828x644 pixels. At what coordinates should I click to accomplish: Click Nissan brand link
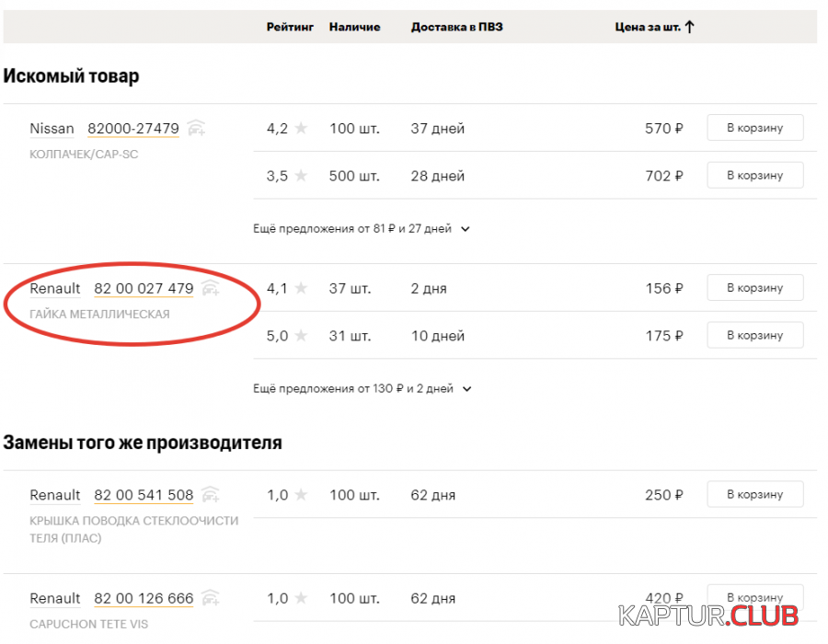[x=52, y=128]
